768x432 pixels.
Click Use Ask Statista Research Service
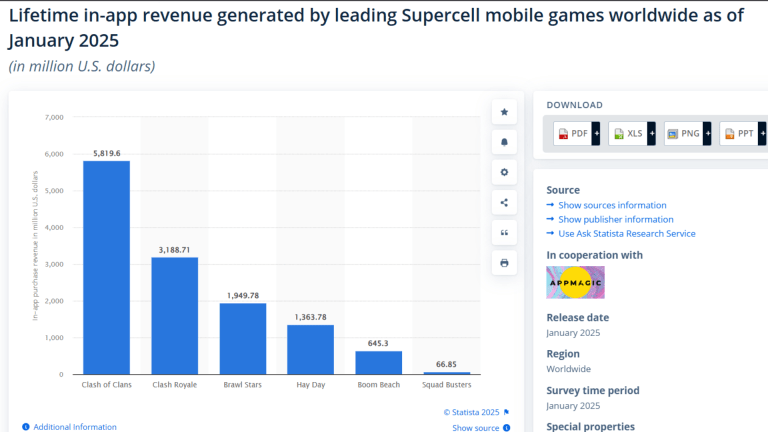(626, 234)
